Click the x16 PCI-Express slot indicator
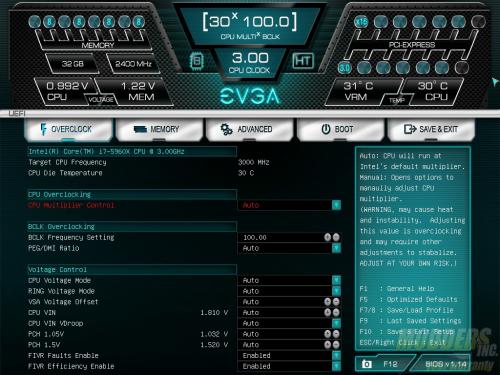The image size is (500, 375). pos(361,22)
